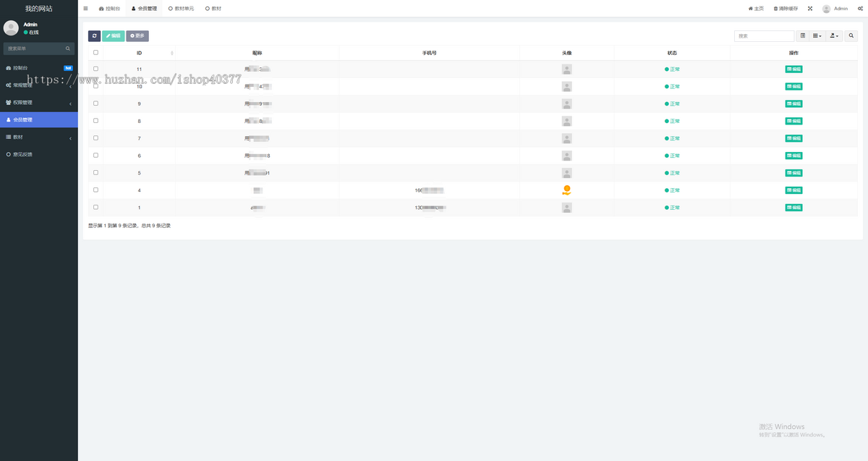Check the checkbox for row ID 5
Screen dimensions: 868x461
click(95, 172)
